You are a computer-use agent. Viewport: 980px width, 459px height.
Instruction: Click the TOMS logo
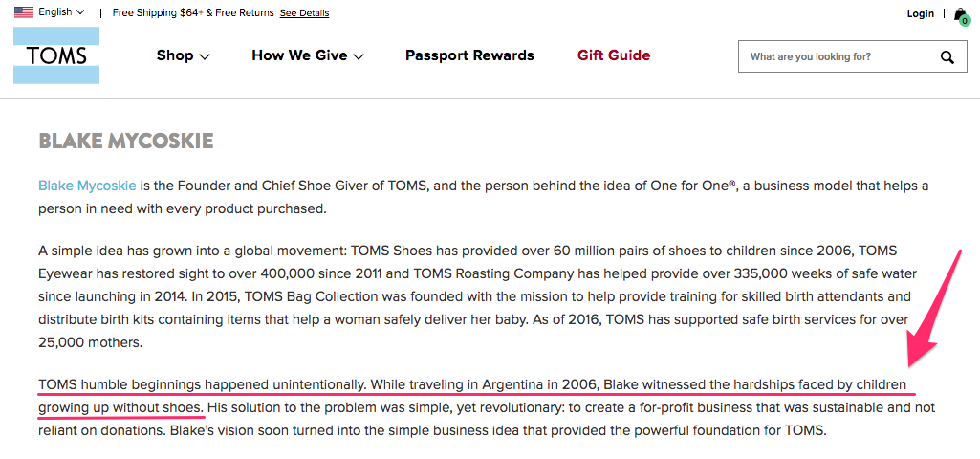coord(56,55)
